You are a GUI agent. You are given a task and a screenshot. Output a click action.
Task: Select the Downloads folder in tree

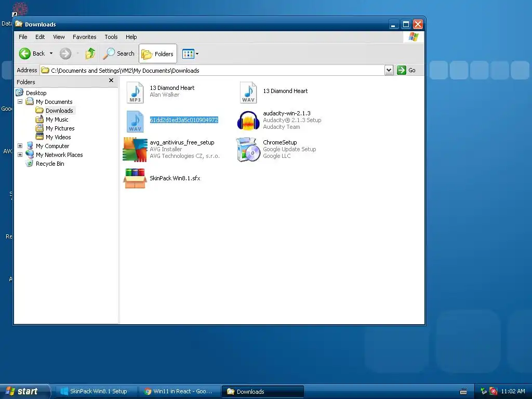coord(59,111)
